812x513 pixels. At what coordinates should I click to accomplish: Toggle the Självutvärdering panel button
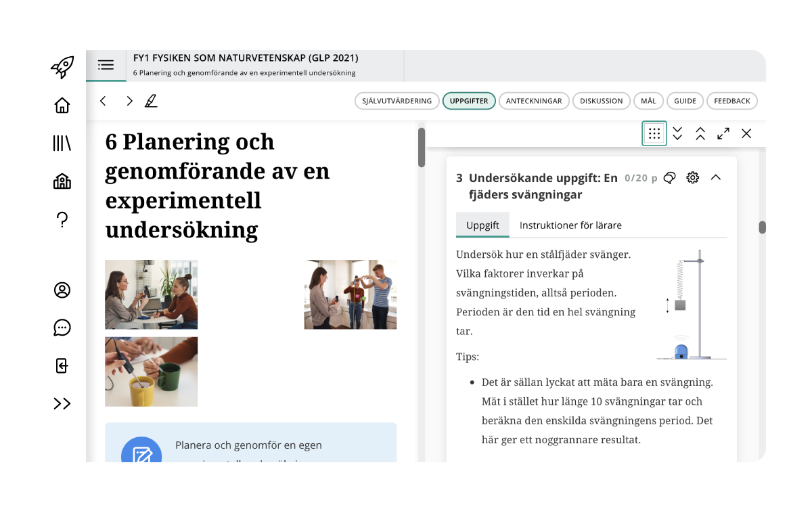[x=397, y=101]
